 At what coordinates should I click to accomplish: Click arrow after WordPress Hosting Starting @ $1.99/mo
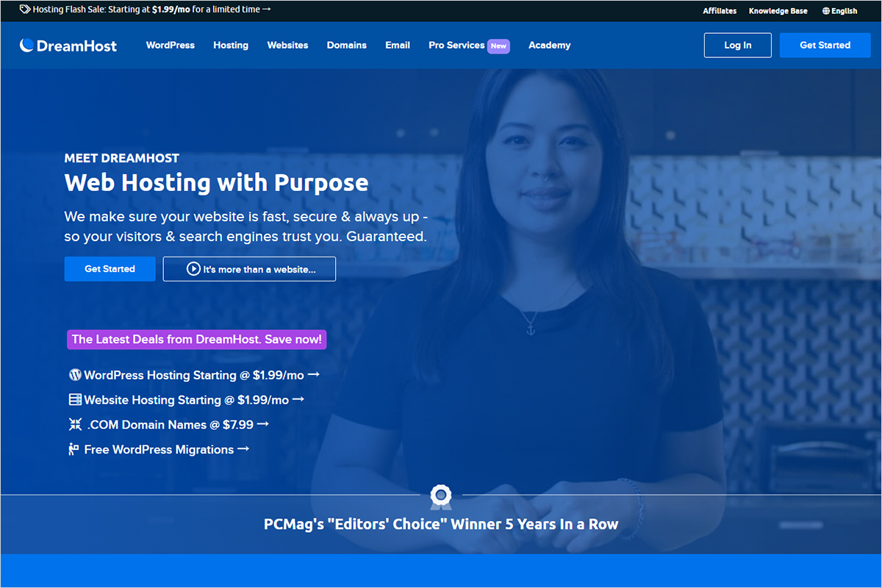click(314, 375)
